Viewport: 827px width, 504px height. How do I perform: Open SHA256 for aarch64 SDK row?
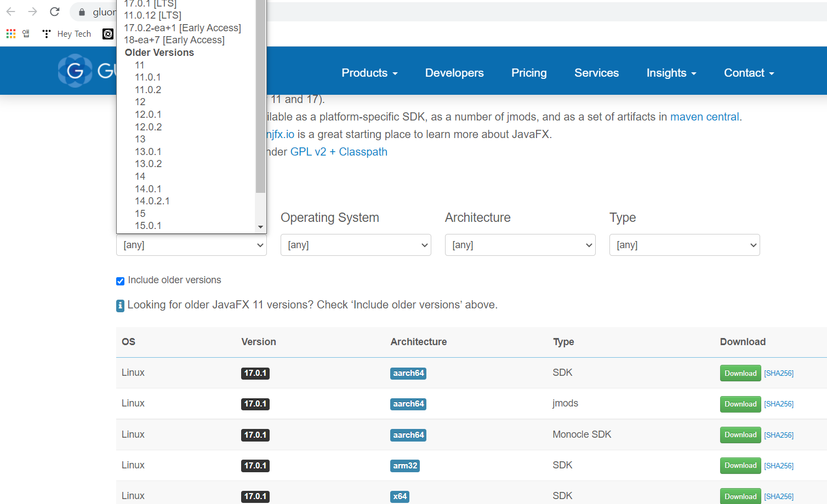pos(779,373)
